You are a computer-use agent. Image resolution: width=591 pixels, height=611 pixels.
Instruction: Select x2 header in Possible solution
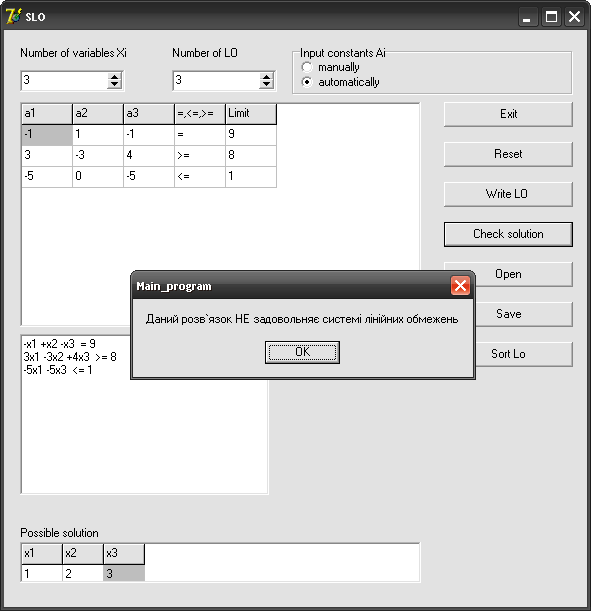(83, 554)
